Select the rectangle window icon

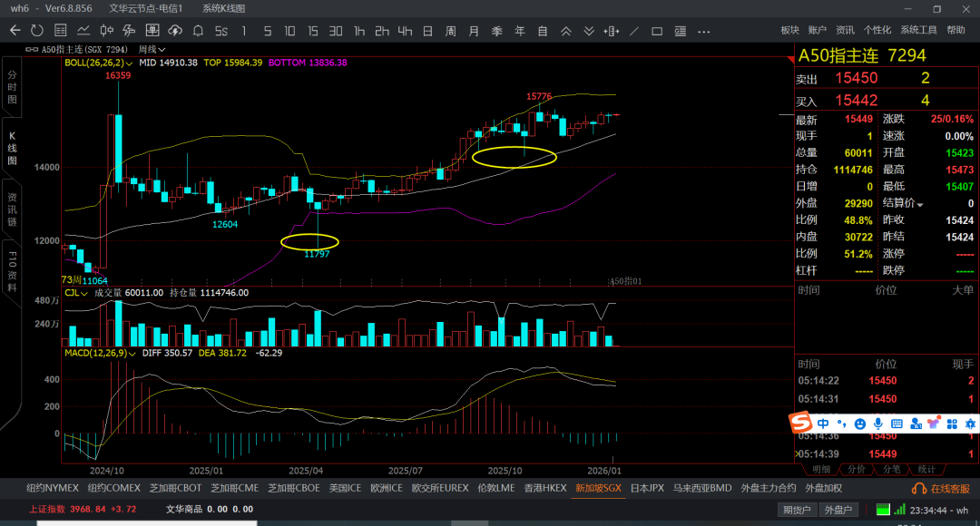tap(657, 31)
